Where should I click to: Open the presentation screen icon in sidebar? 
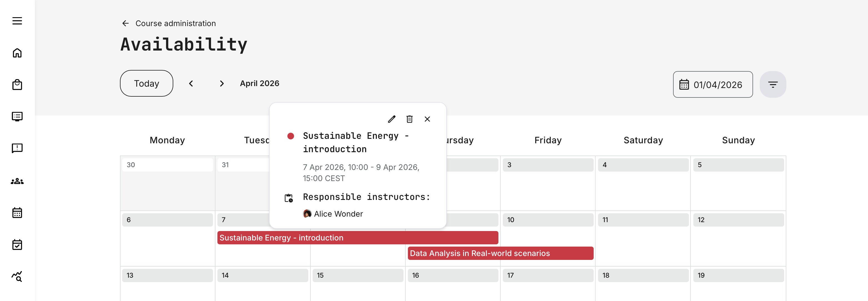tap(17, 116)
